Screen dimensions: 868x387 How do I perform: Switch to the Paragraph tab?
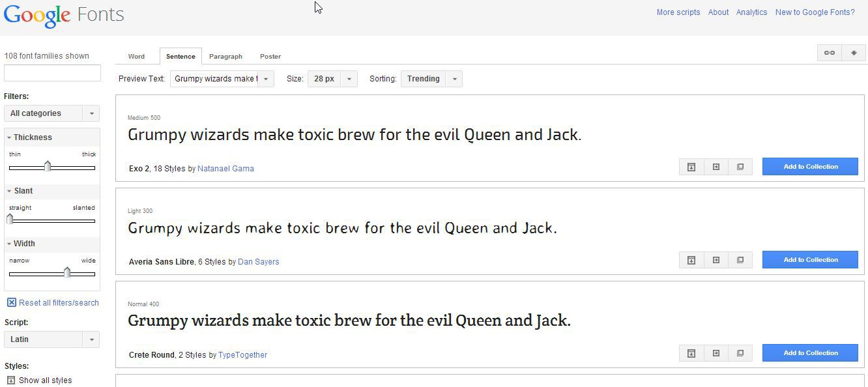[225, 57]
